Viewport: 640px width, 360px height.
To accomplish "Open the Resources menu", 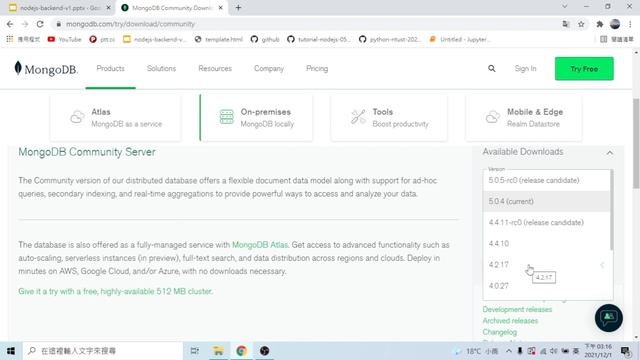I will pyautogui.click(x=215, y=69).
